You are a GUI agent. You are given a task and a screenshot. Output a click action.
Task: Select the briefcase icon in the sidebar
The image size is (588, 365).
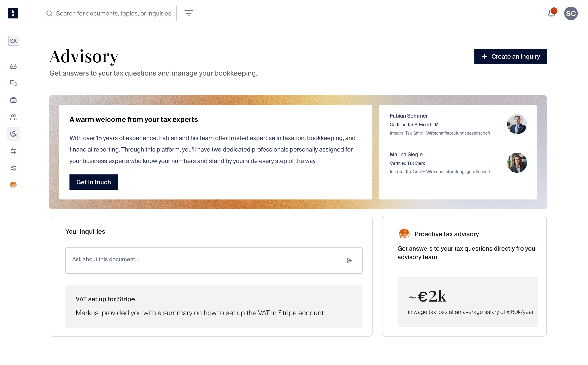(x=13, y=100)
